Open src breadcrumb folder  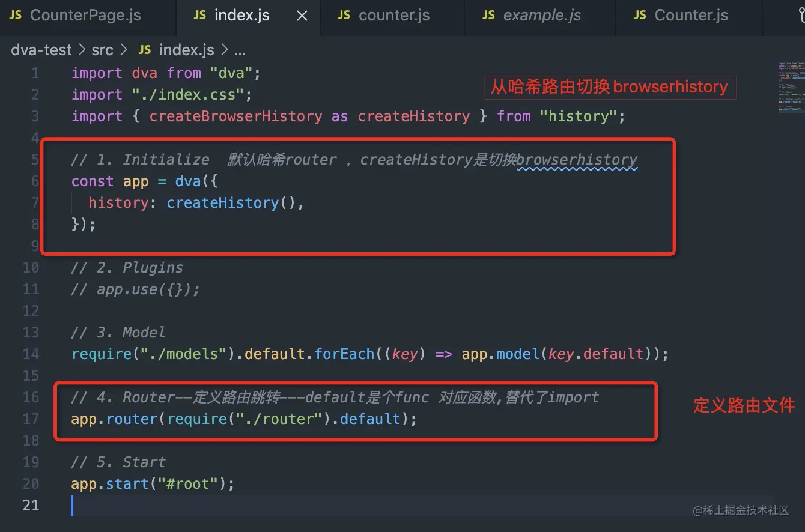coord(102,50)
